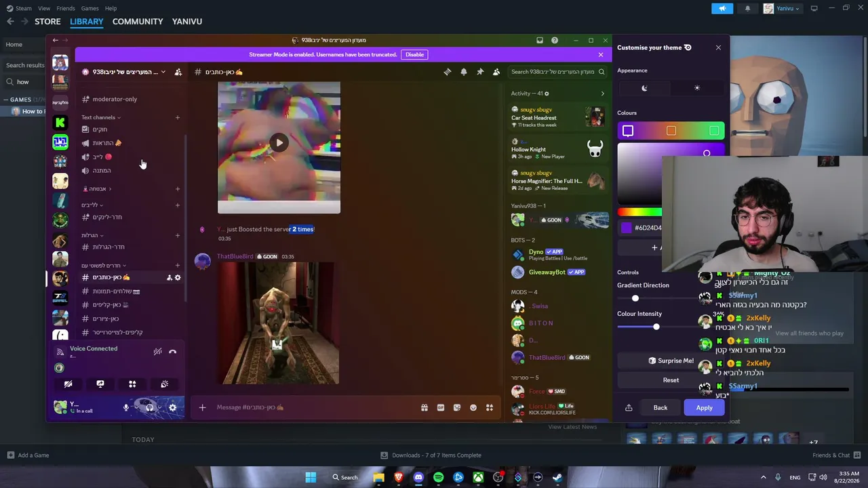Open the sticker picker in message bar
Image resolution: width=868 pixels, height=488 pixels.
[x=457, y=407]
